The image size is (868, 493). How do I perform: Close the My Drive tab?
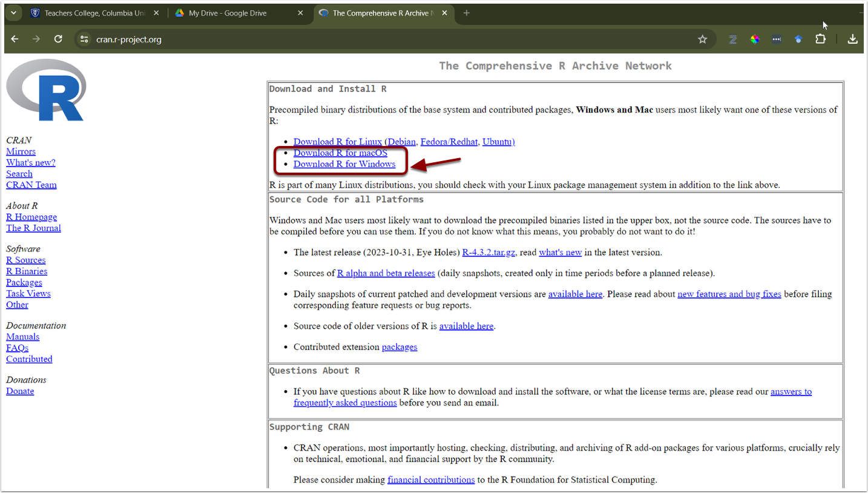300,13
